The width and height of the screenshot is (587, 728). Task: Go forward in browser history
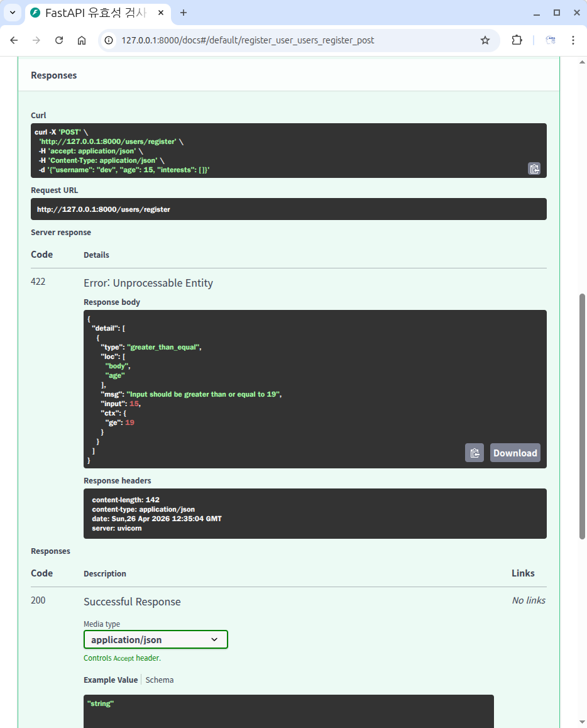[x=36, y=40]
